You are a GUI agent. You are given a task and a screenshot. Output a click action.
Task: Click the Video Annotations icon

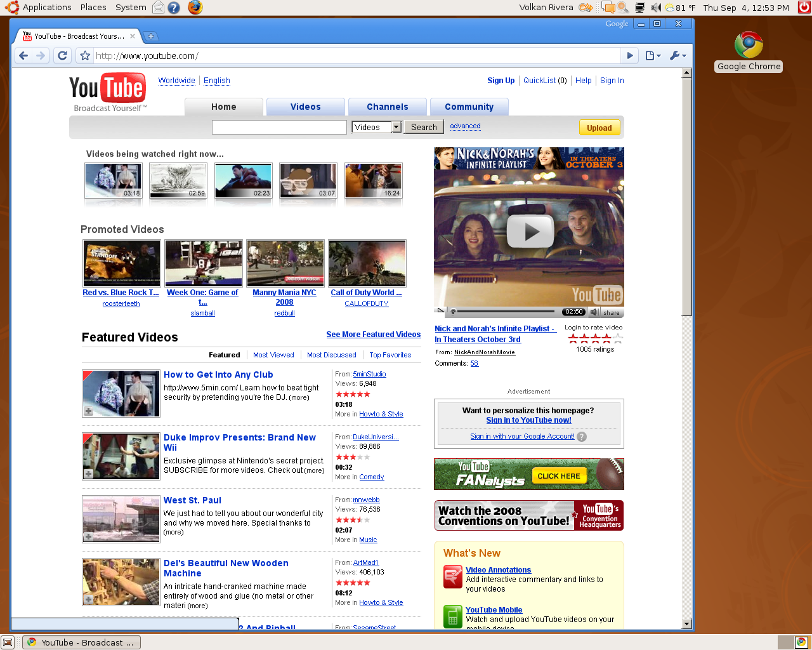pos(452,576)
